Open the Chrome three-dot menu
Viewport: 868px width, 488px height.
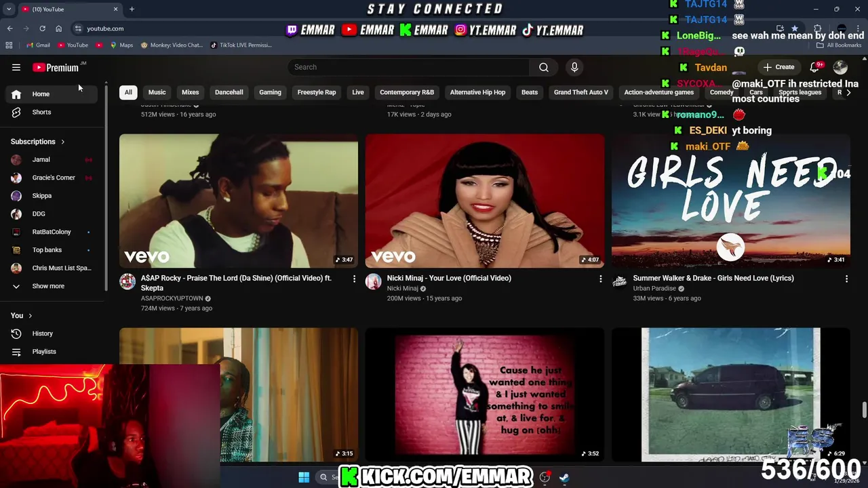click(857, 28)
